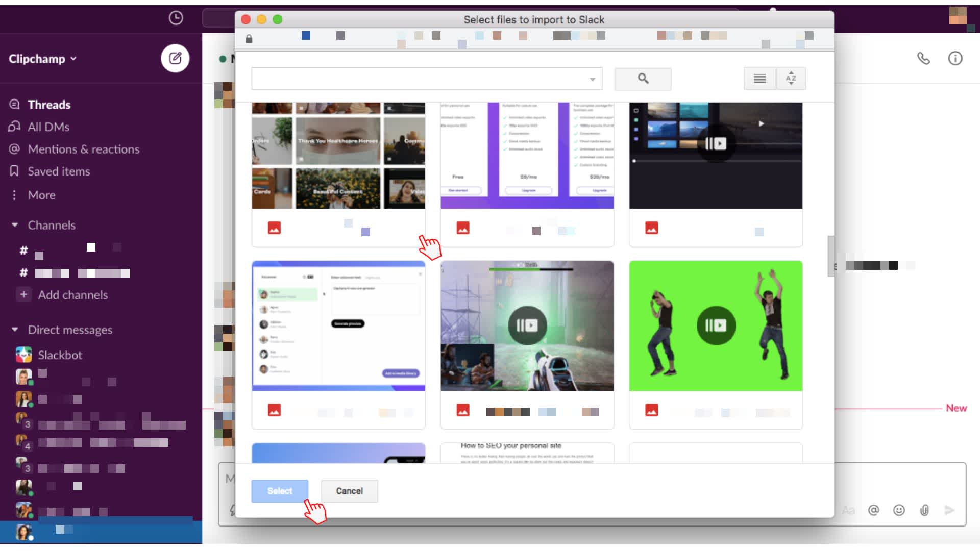Attach a file with paperclip icon

click(924, 510)
